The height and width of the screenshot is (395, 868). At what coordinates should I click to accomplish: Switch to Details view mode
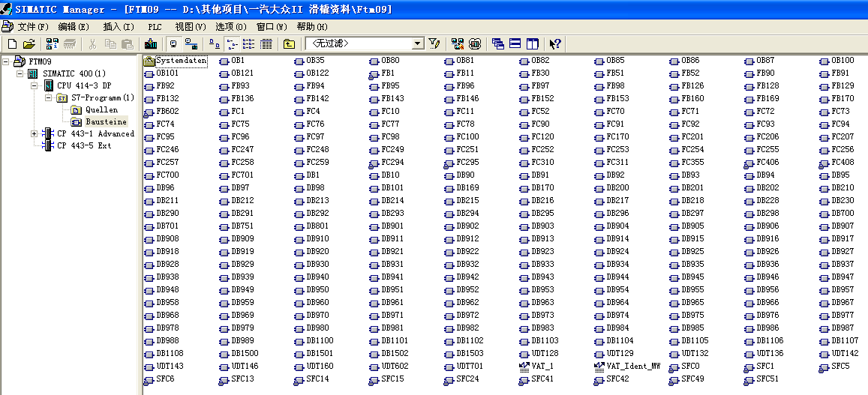tap(266, 44)
